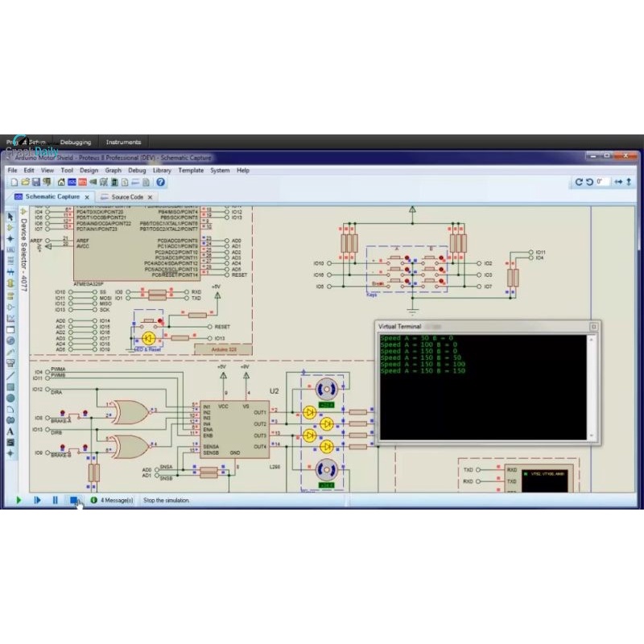Screen dimensions: 644x644
Task: Click the upper XOR gate on schematic
Action: click(x=130, y=412)
